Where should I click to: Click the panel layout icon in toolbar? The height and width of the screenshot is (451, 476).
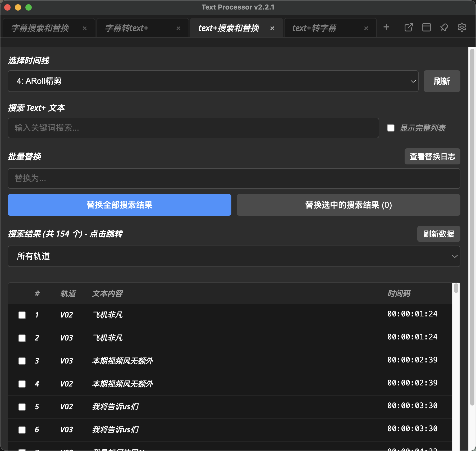click(x=426, y=27)
